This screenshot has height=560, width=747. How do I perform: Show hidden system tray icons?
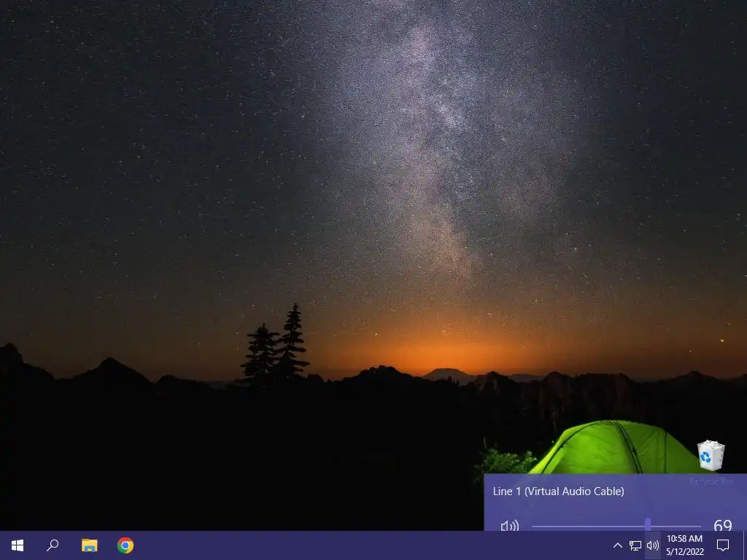point(617,545)
